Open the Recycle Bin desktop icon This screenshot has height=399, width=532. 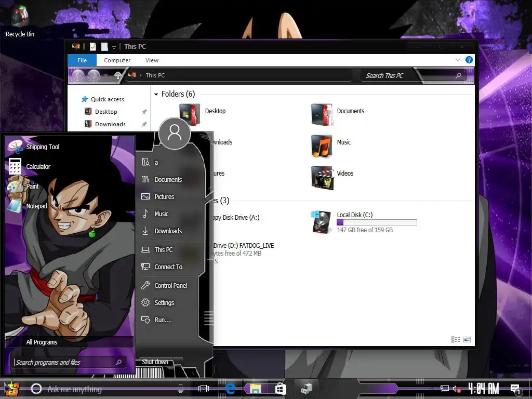pyautogui.click(x=20, y=22)
